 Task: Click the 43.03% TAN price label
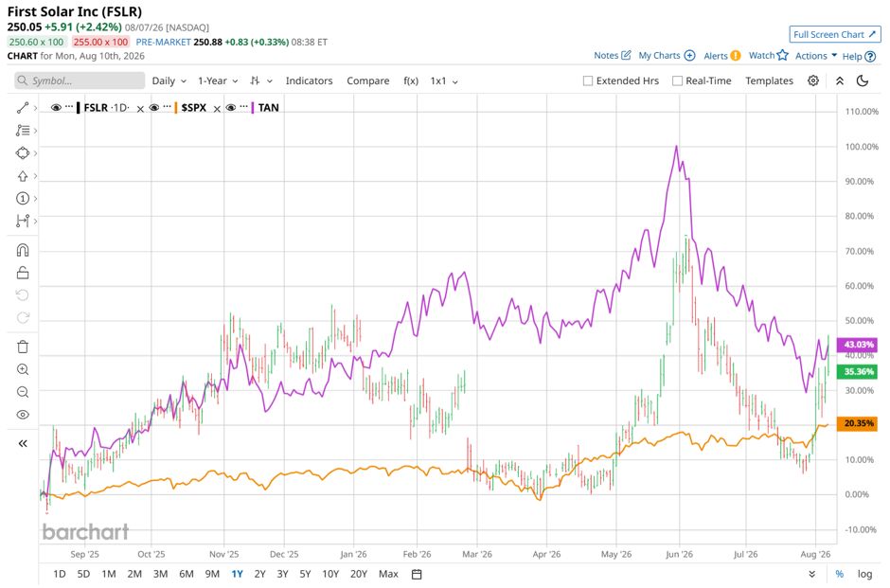(858, 345)
